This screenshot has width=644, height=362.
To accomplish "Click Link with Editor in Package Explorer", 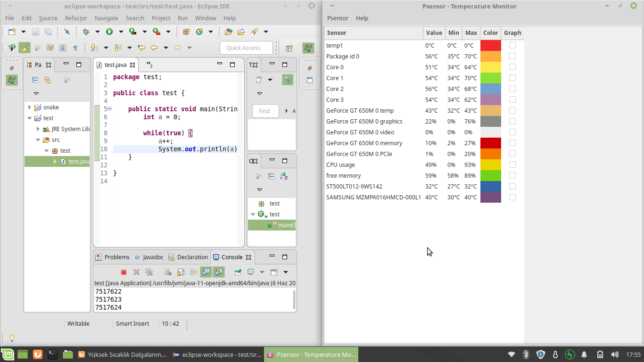I will [48, 80].
